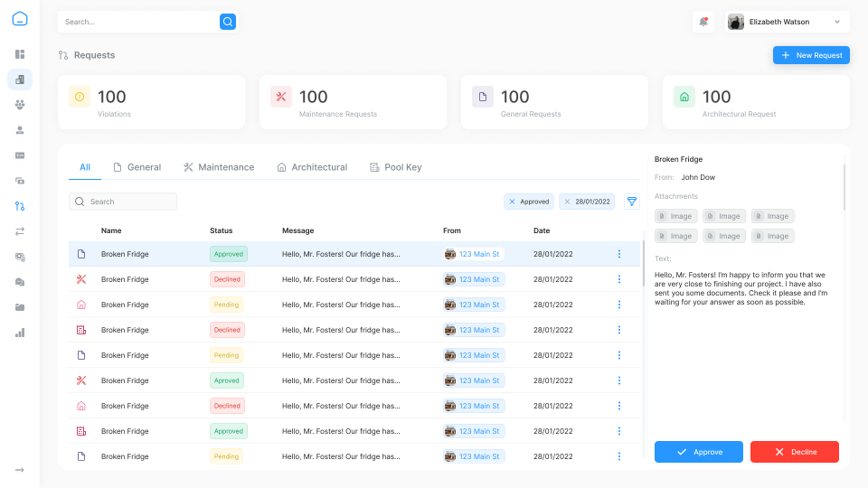Open the folder icon in the sidebar
This screenshot has height=488, width=868.
click(x=20, y=307)
